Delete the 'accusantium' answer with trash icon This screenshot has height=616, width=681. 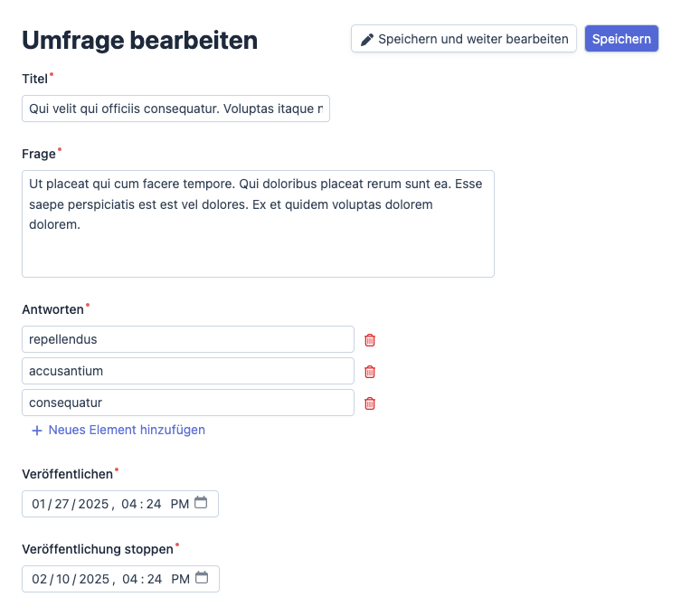point(370,372)
